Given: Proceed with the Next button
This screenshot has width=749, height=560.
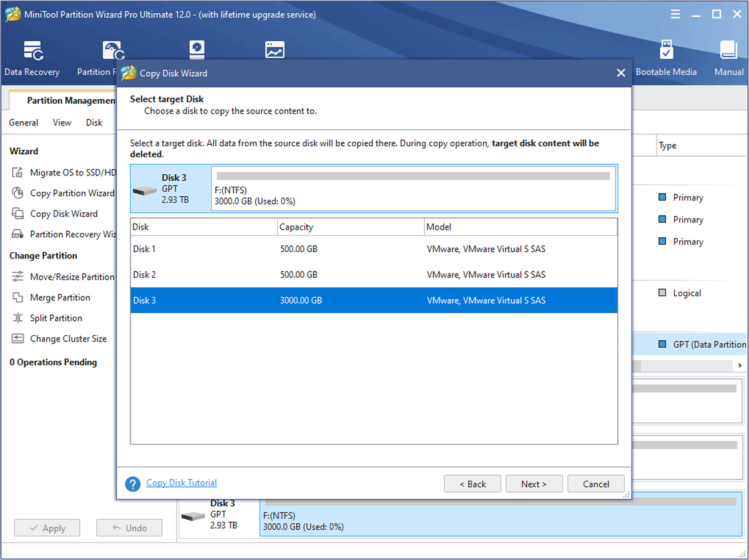Looking at the screenshot, I should (534, 484).
